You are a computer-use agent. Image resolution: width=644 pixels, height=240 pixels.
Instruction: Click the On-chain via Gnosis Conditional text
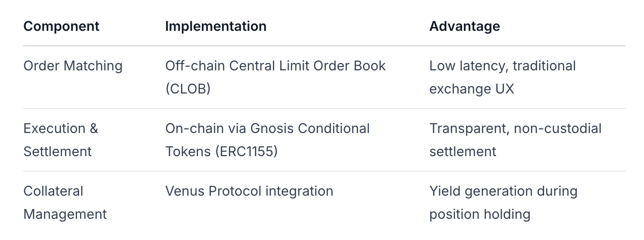point(267,129)
